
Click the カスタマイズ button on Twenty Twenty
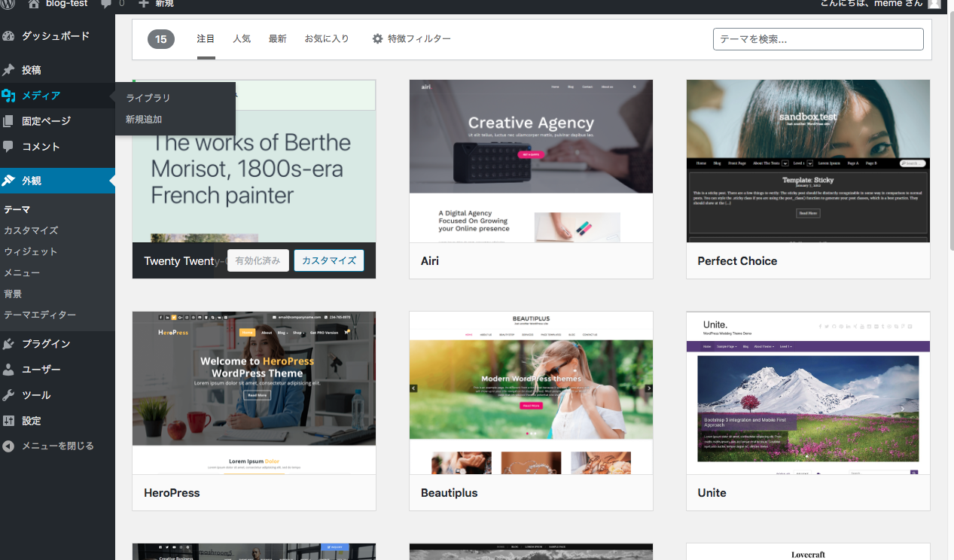pyautogui.click(x=329, y=260)
